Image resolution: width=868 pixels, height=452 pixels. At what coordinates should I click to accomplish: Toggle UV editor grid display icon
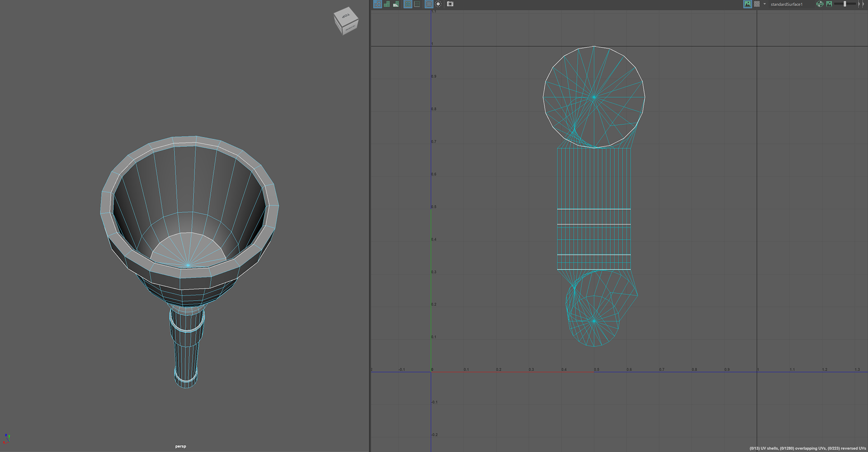417,4
